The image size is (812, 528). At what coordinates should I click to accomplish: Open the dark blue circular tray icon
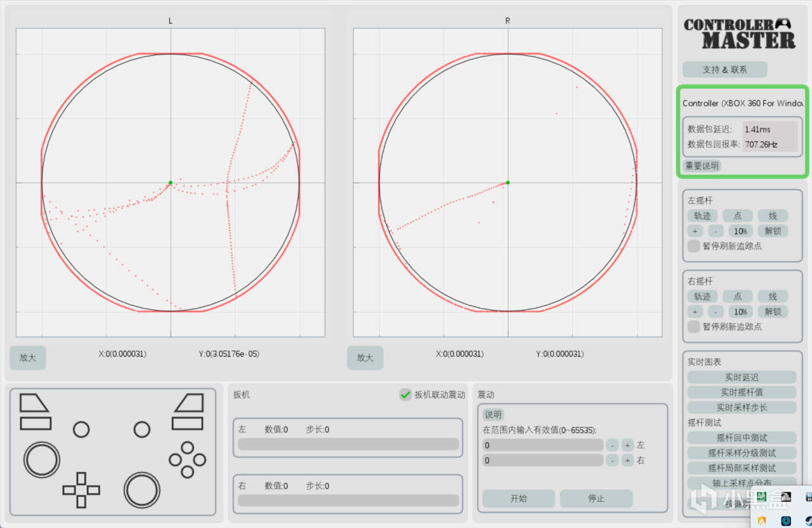pos(786,520)
